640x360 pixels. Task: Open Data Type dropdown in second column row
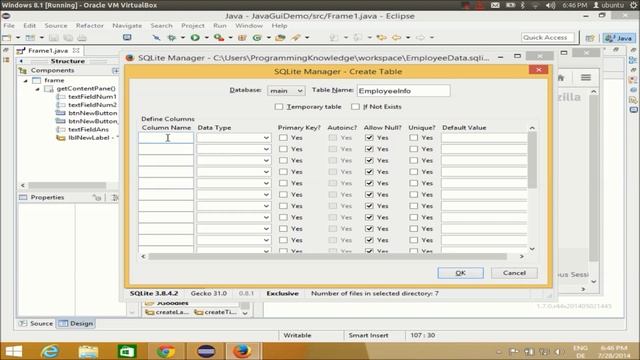[234, 149]
